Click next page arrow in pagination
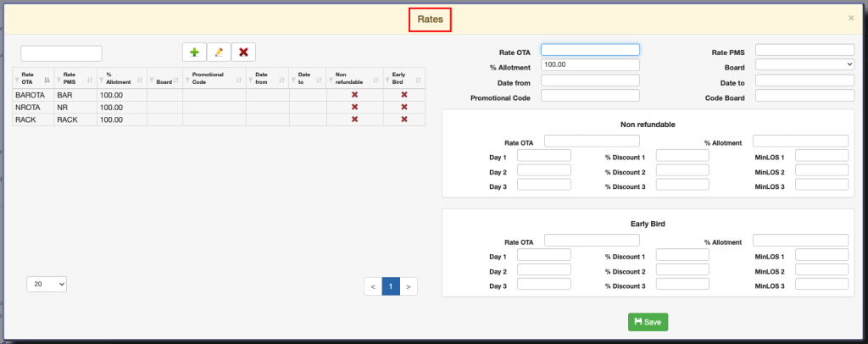The image size is (868, 344). pyautogui.click(x=409, y=286)
